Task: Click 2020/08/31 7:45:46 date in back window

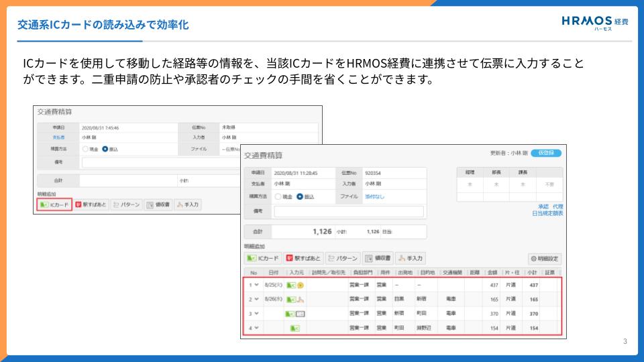Action: (100, 128)
